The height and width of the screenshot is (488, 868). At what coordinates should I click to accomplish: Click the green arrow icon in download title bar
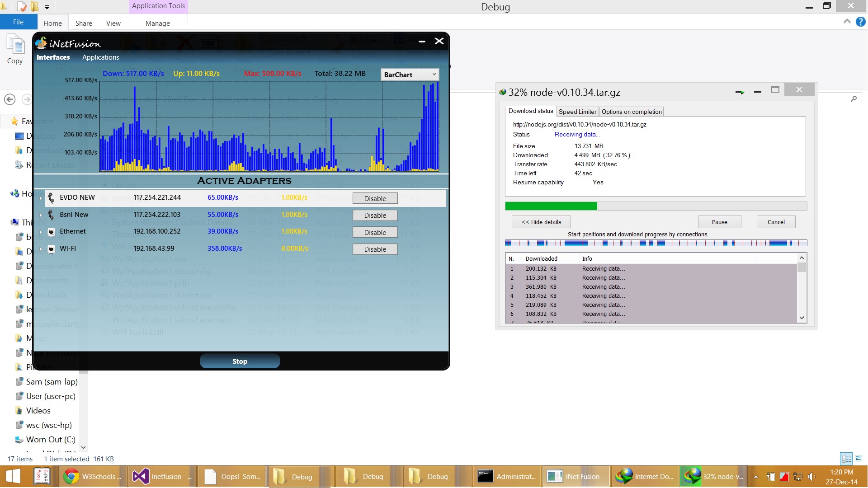click(x=740, y=92)
